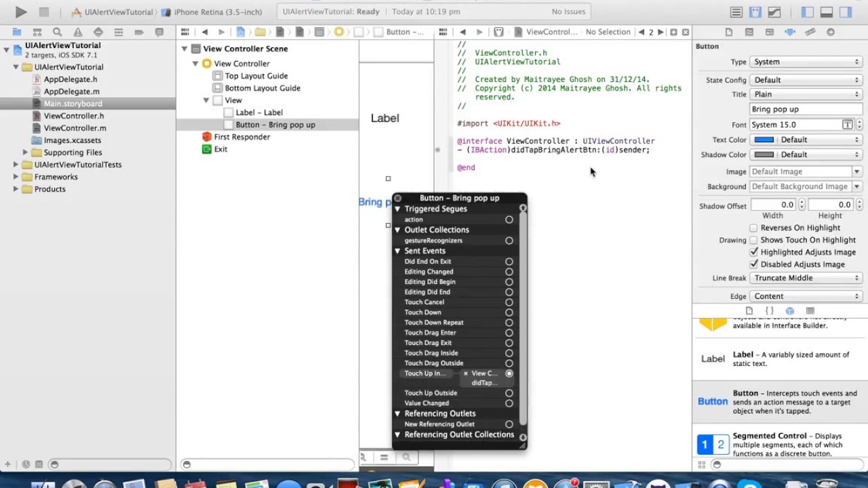Image resolution: width=868 pixels, height=488 pixels.
Task: Expand the Supporting Files group
Action: click(x=25, y=152)
